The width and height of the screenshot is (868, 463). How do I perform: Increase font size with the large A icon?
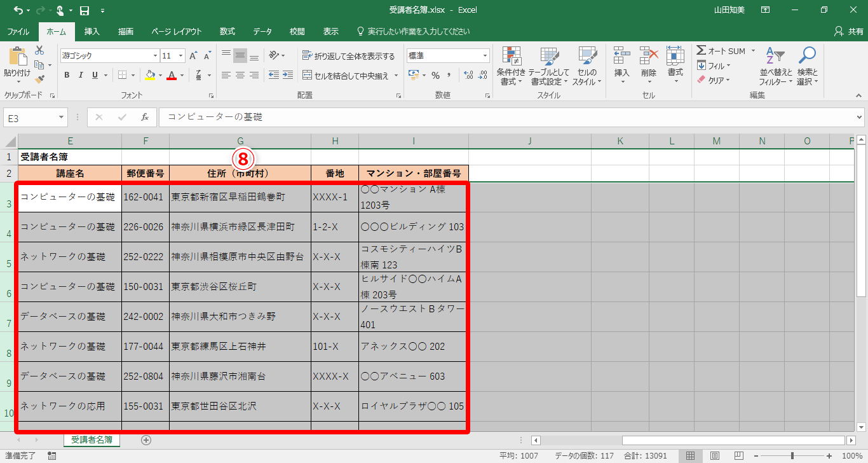[193, 56]
